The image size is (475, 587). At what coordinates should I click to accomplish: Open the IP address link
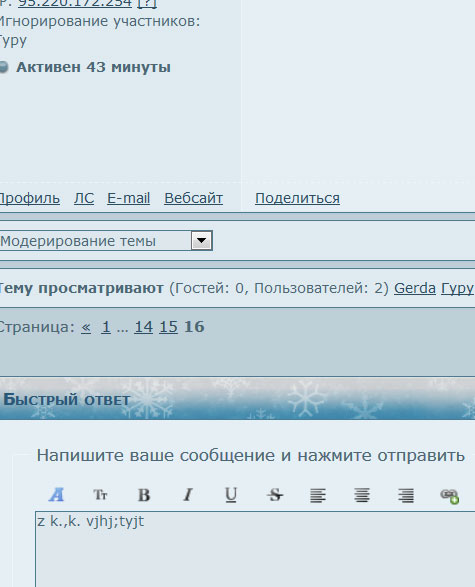click(x=75, y=3)
